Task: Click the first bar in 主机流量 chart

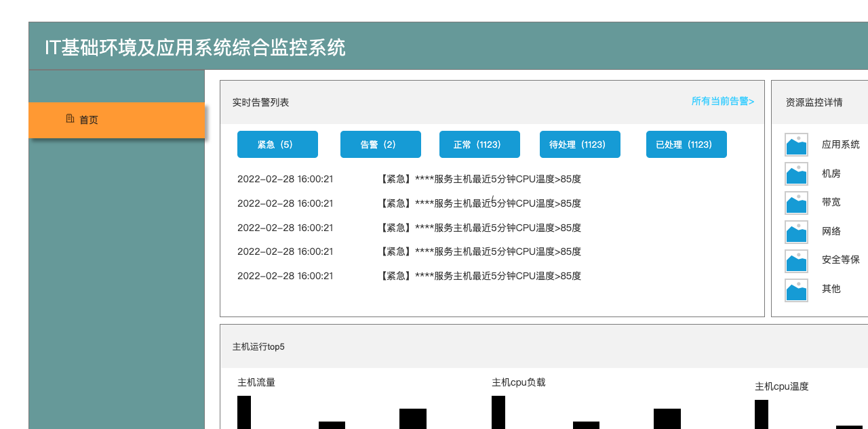Action: tap(244, 412)
